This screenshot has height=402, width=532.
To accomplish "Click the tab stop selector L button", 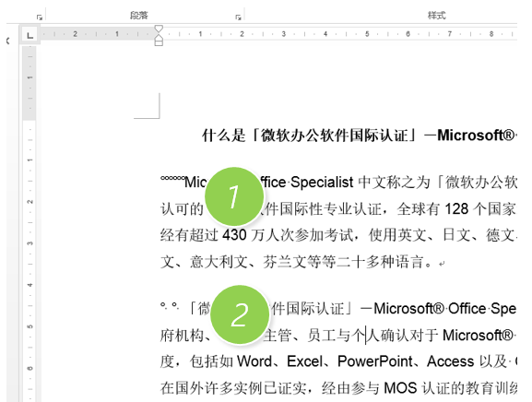I will click(30, 35).
